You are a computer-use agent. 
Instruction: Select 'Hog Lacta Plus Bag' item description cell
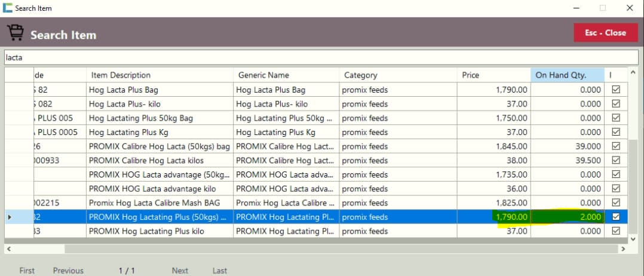[x=160, y=90]
